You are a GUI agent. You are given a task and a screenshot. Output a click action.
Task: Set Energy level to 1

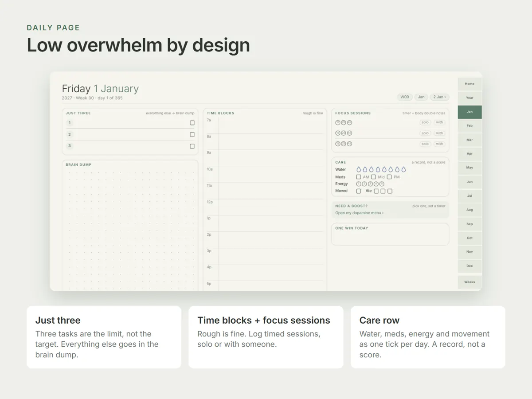pyautogui.click(x=359, y=184)
